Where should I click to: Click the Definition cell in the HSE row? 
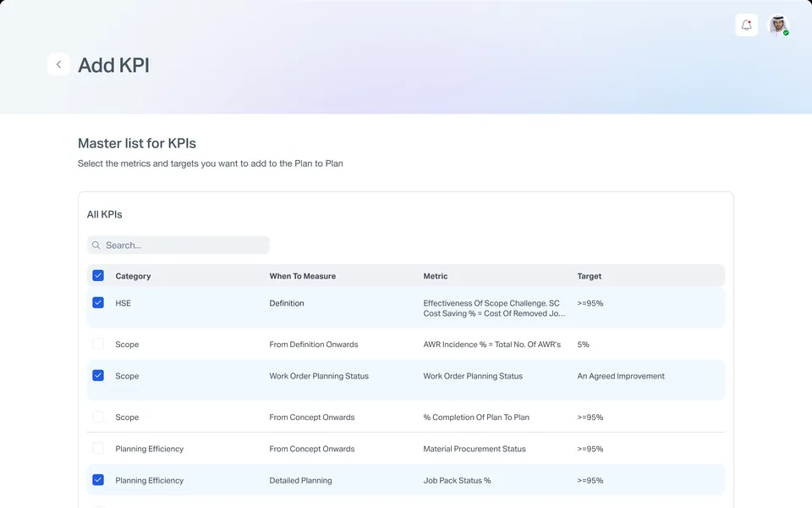click(x=287, y=303)
